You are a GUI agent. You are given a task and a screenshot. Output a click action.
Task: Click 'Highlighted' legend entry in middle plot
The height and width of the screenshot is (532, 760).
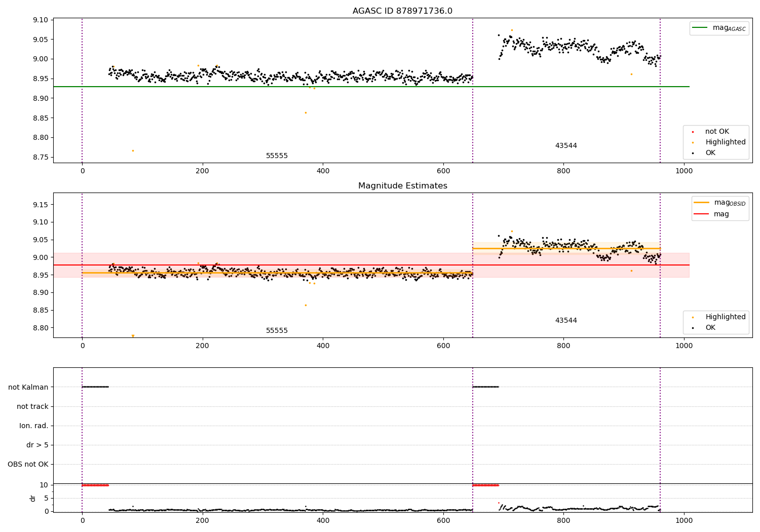coord(719,317)
